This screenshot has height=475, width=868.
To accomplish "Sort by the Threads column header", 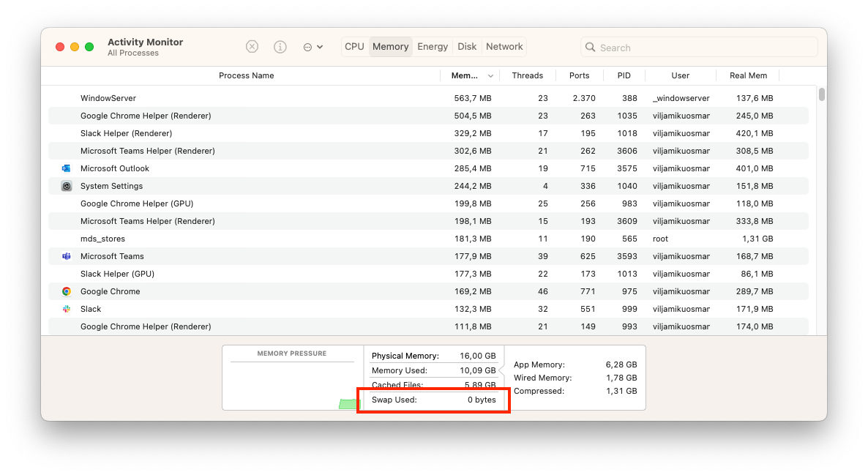I will point(527,76).
